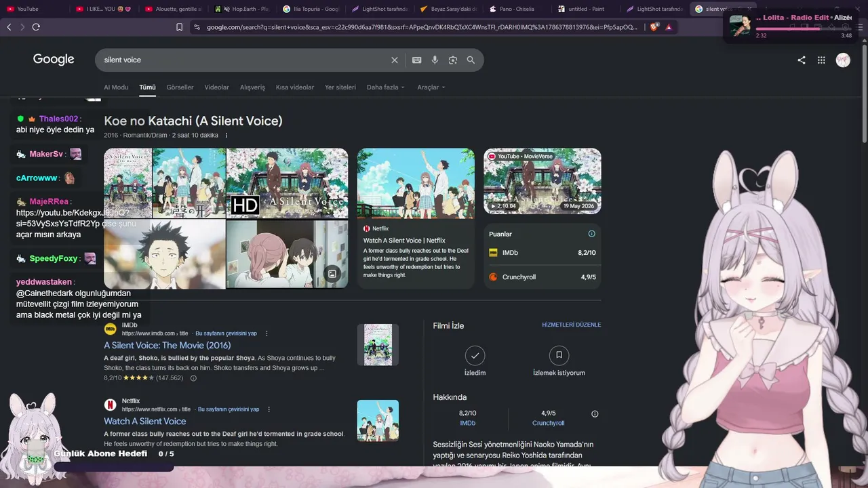Share the results using the share icon

pos(802,60)
